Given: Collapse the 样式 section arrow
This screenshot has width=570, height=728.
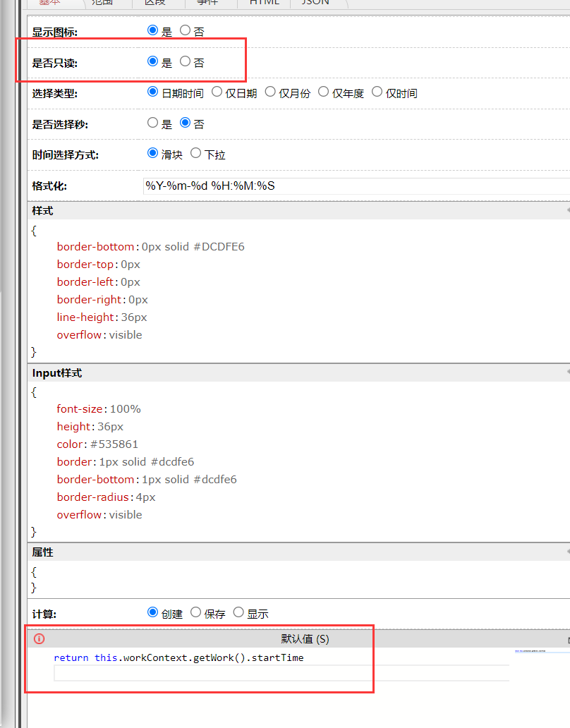Looking at the screenshot, I should tap(567, 211).
